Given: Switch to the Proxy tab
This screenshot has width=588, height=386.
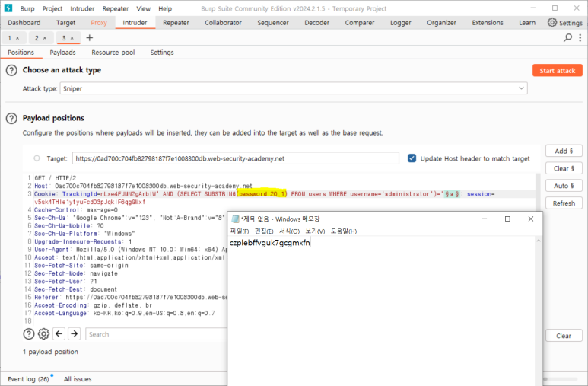Looking at the screenshot, I should click(x=99, y=23).
